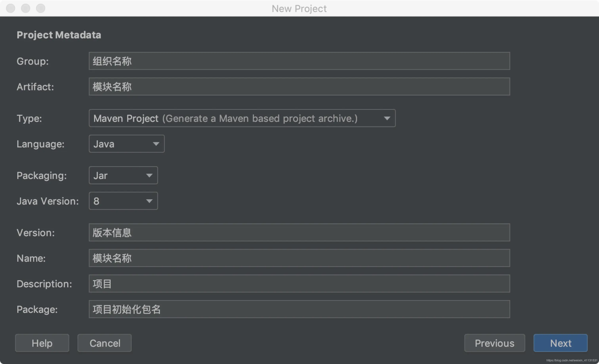The image size is (599, 364).
Task: Click the Version input field
Action: click(x=299, y=232)
